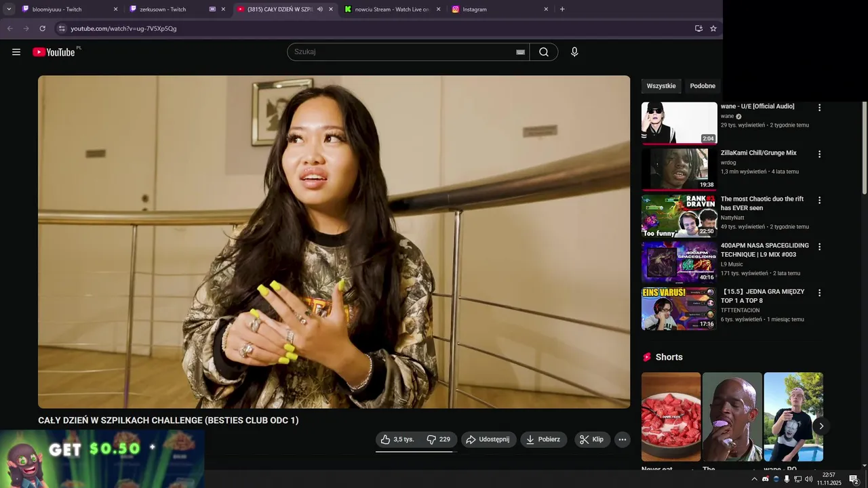Click the install app icon in address bar
This screenshot has width=868, height=488.
click(698, 28)
